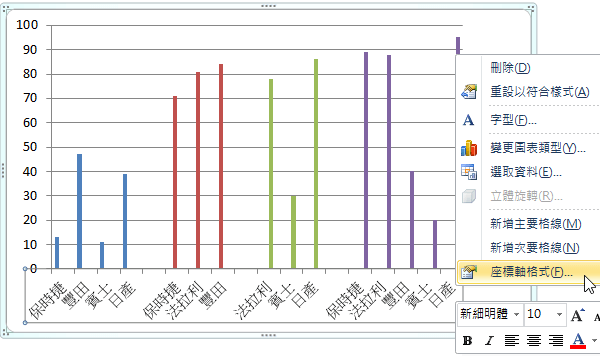Viewport: 600px width, 361px height.
Task: Select 變更圖表類型(Y)... menu entry
Action: pos(538,148)
